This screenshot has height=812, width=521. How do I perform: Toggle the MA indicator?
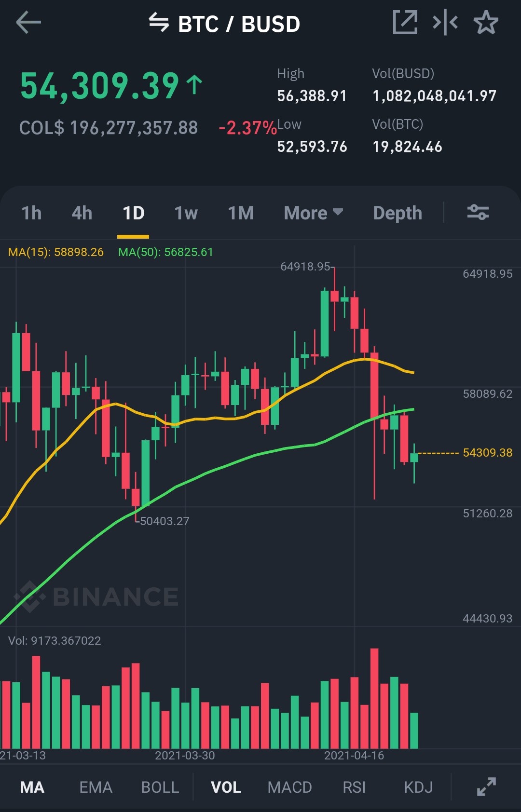tap(32, 787)
